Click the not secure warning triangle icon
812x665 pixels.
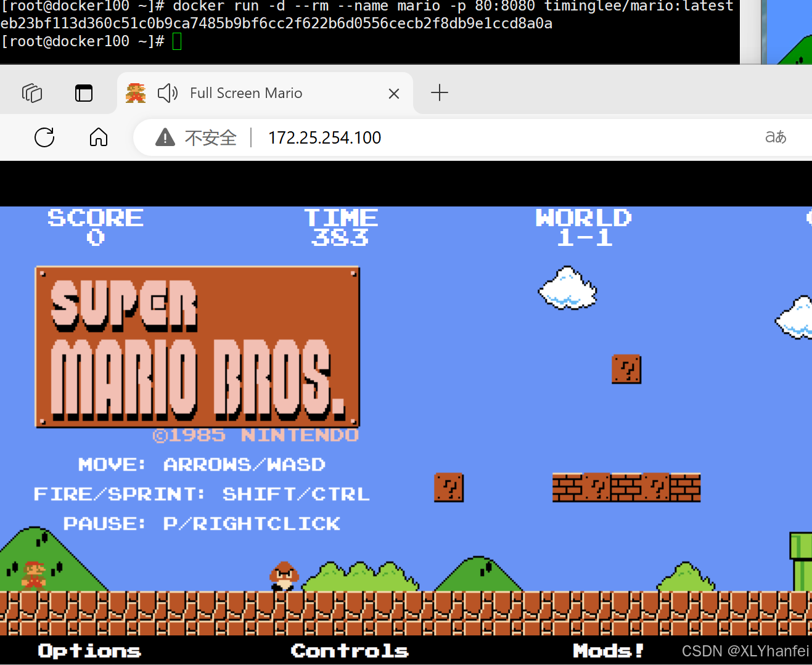pyautogui.click(x=165, y=137)
